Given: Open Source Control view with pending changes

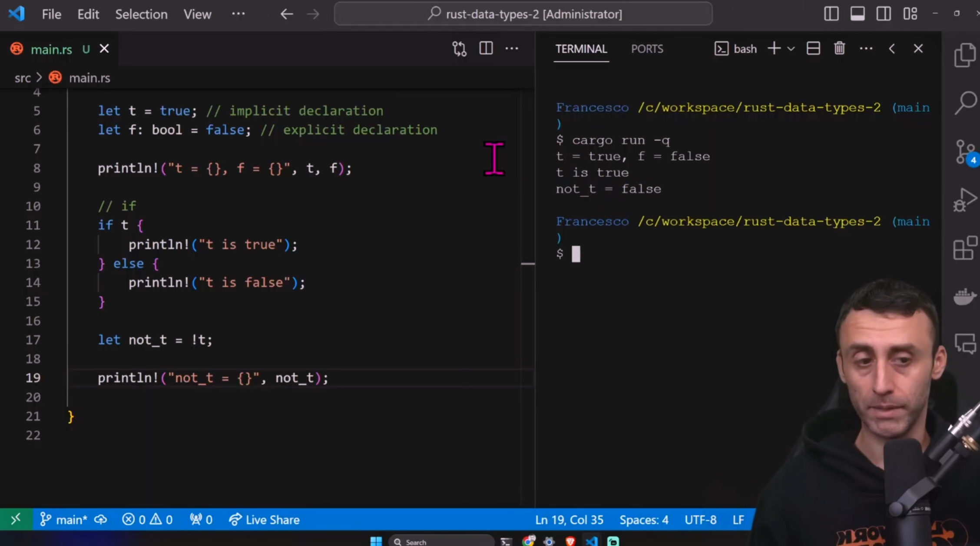Looking at the screenshot, I should pos(965,152).
